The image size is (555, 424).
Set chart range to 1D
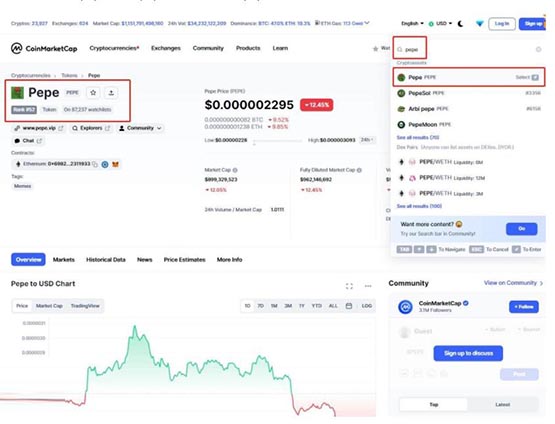[x=247, y=306]
